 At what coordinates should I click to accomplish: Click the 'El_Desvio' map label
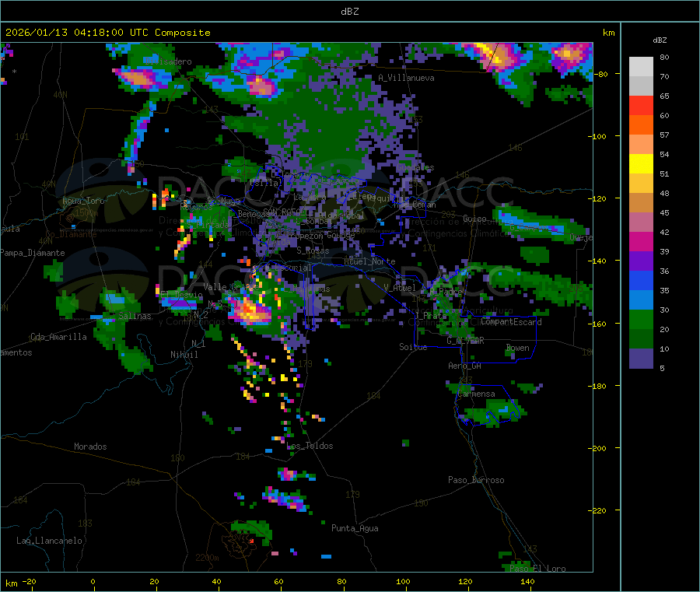pyautogui.click(x=182, y=295)
